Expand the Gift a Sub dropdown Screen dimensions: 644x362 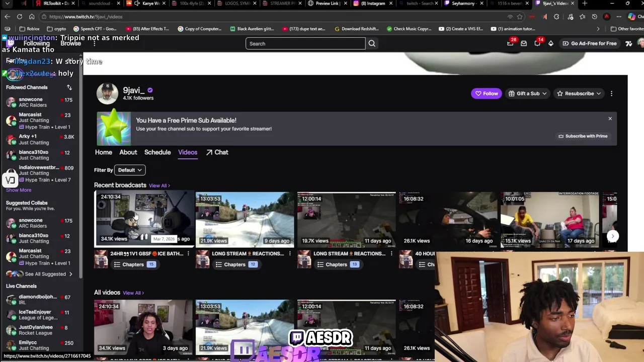tap(527, 94)
